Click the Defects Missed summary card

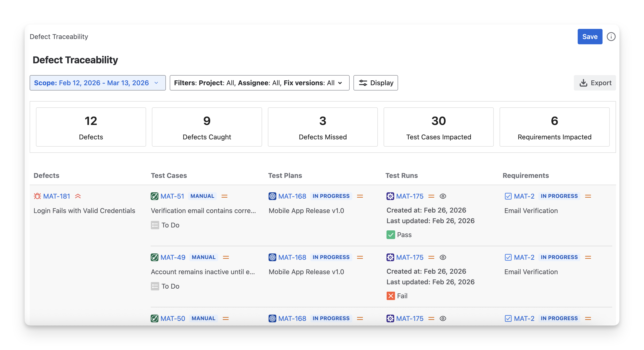[x=323, y=127]
